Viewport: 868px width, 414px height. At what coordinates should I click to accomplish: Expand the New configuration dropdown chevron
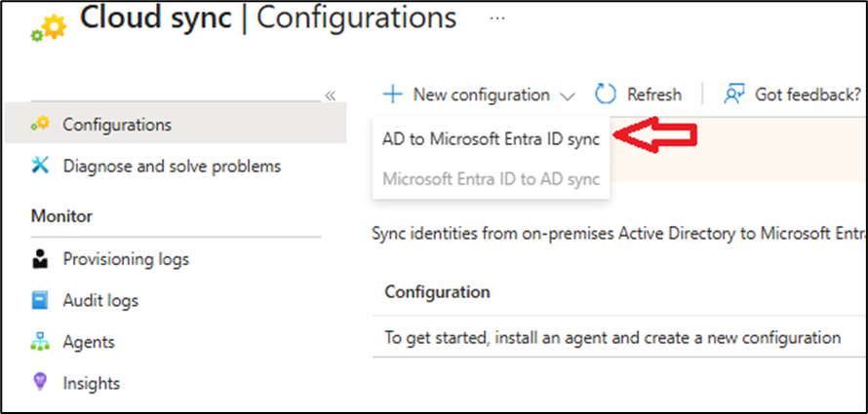[x=568, y=95]
